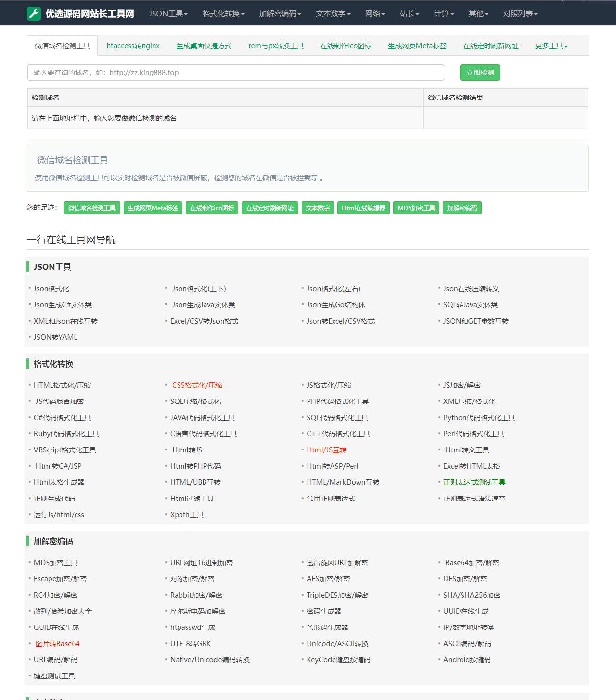Open the 对照列表 menu
The width and height of the screenshot is (616, 700).
coord(519,13)
